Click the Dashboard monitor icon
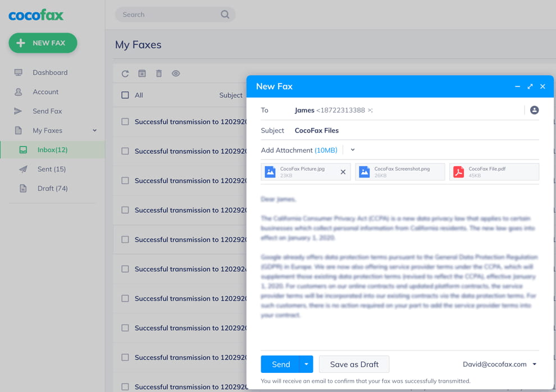The height and width of the screenshot is (392, 556). [x=19, y=72]
